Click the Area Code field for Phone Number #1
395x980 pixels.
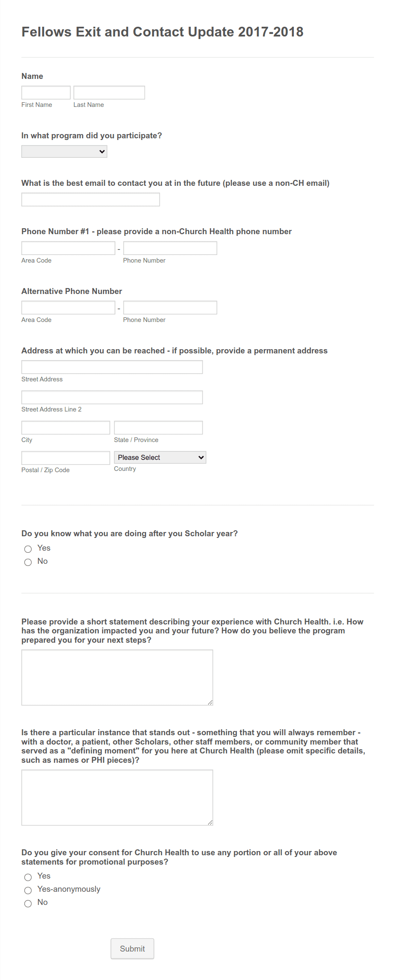coord(68,247)
